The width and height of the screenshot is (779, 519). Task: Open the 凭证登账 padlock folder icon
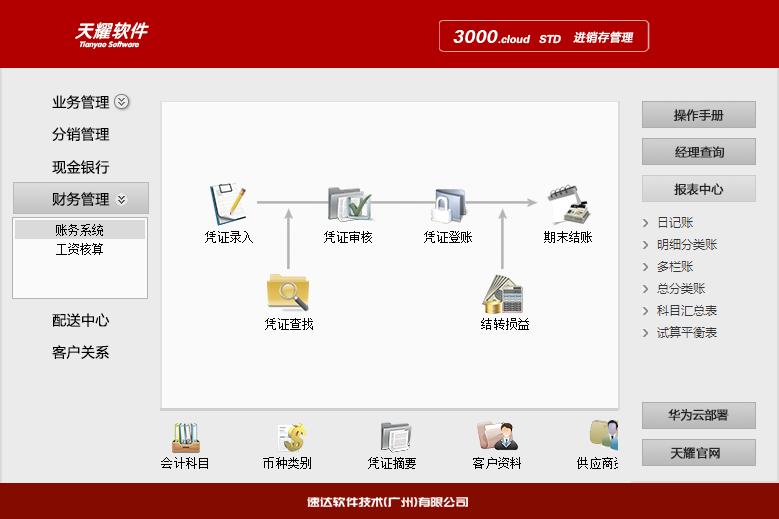click(448, 204)
